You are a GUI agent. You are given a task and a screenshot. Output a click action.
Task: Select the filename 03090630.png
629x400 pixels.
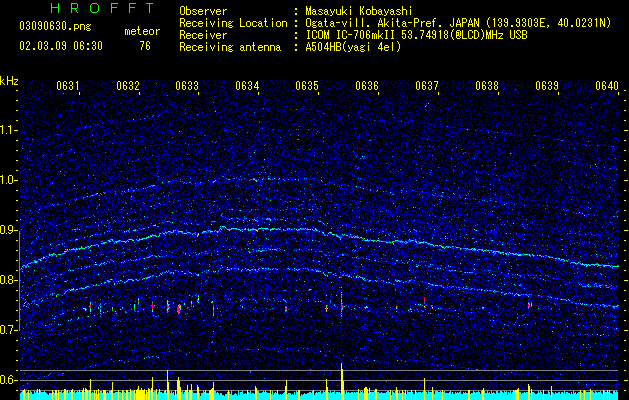point(55,27)
